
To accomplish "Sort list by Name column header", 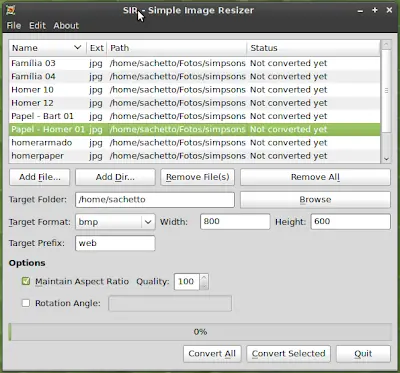I will (47, 48).
